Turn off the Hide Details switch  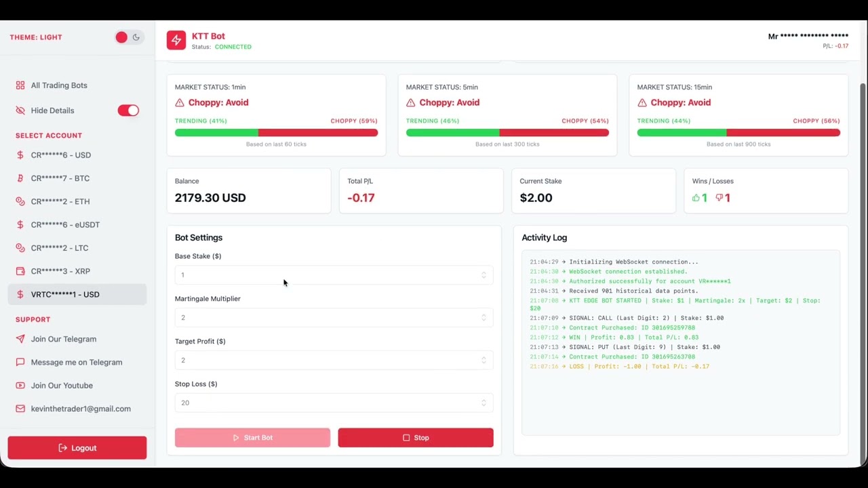128,110
